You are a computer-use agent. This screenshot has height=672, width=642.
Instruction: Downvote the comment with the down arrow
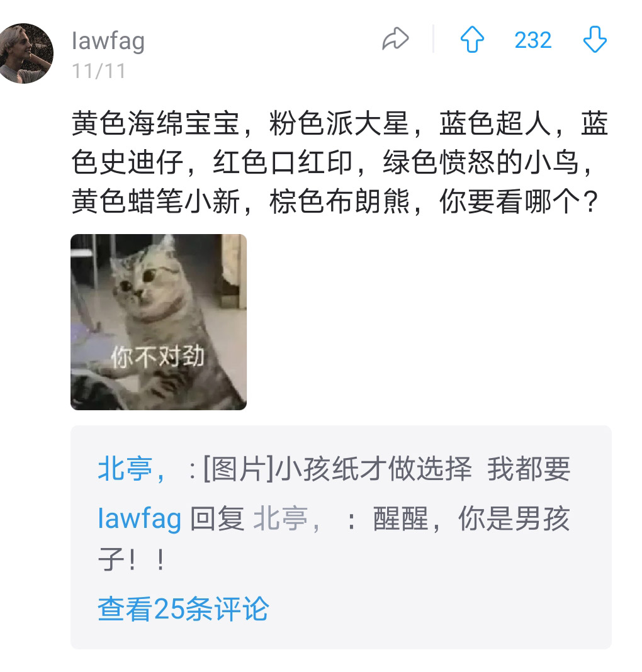click(595, 40)
